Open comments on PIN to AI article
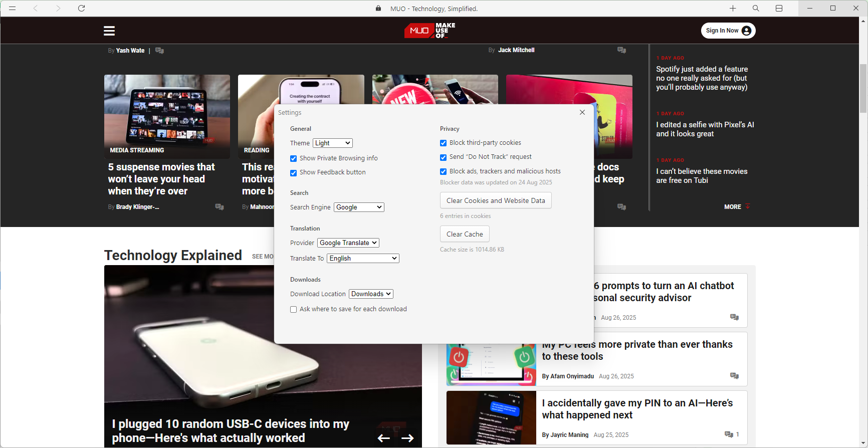The height and width of the screenshot is (448, 868). click(x=732, y=434)
